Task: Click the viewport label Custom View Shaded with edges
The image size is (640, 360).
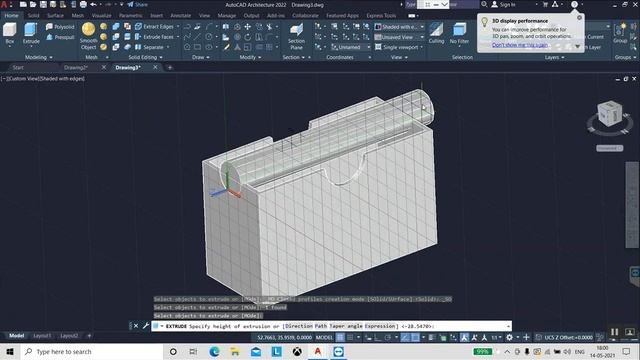Action: click(43, 78)
